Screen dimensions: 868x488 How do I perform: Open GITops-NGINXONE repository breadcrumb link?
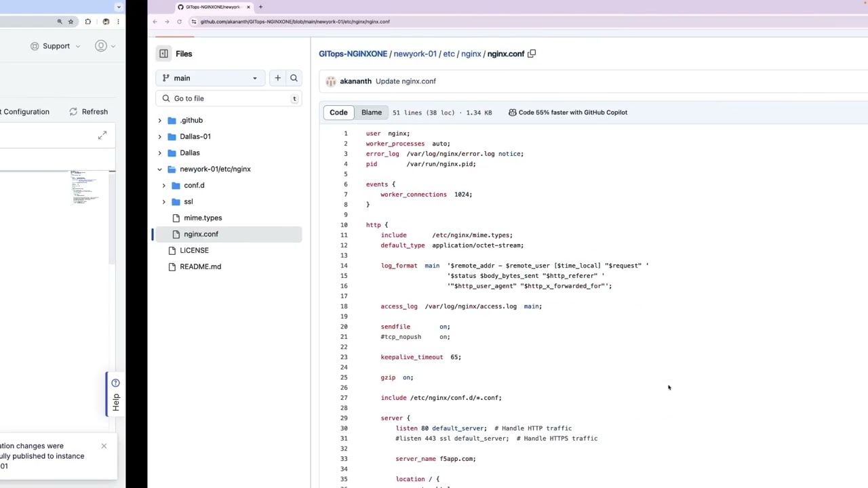(x=353, y=54)
